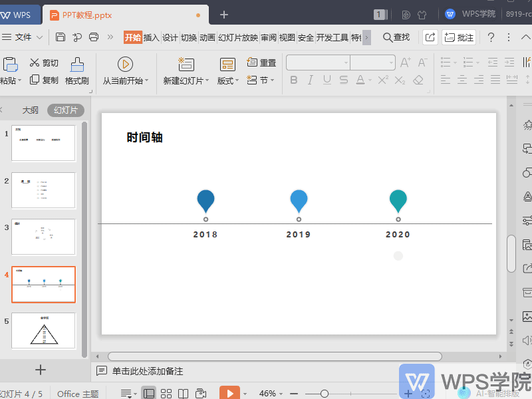Toggle strikethrough formatting
The height and width of the screenshot is (399, 532).
coord(343,80)
